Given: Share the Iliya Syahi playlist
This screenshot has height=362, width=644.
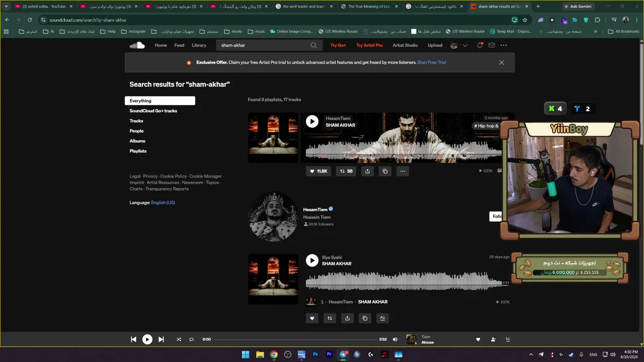Looking at the screenshot, I should pyautogui.click(x=347, y=318).
